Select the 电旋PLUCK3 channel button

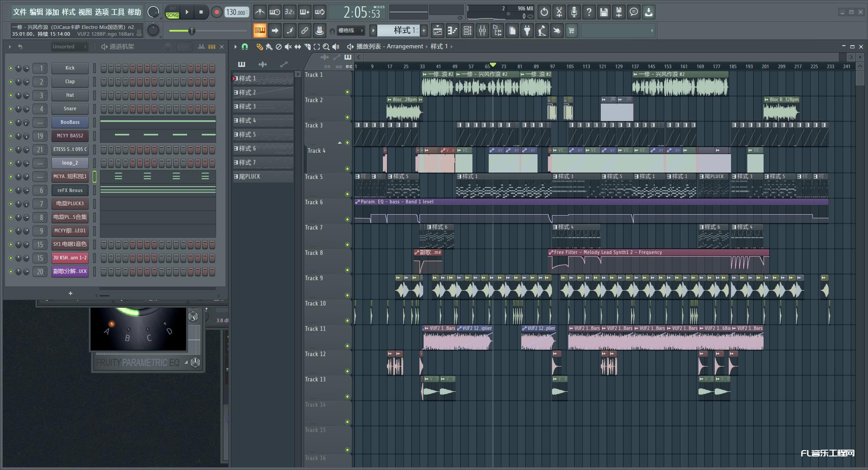tap(70, 204)
